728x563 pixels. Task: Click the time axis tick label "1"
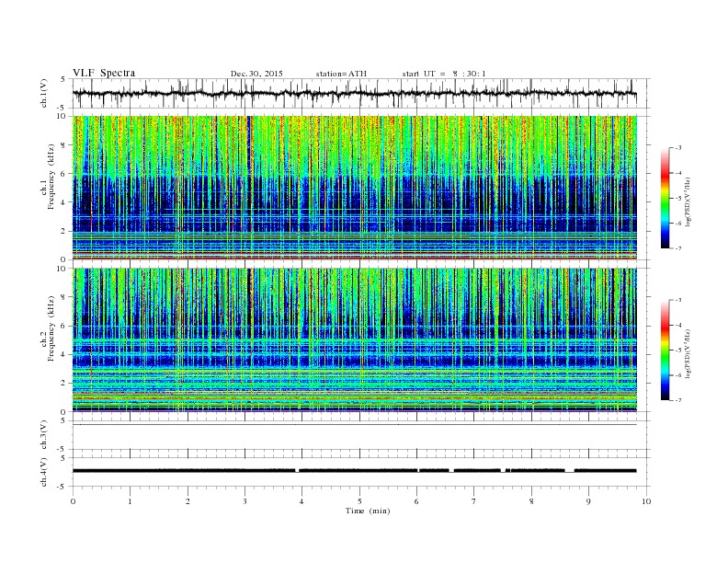click(130, 501)
